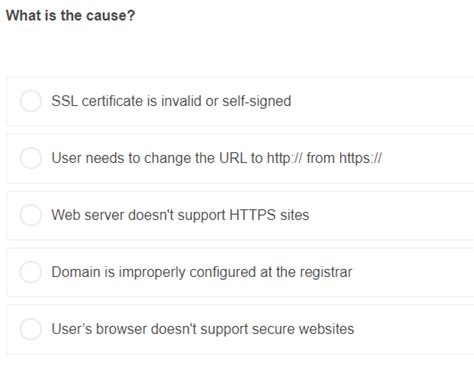Select the Web server doesn't support HTTPS radio

tap(31, 215)
